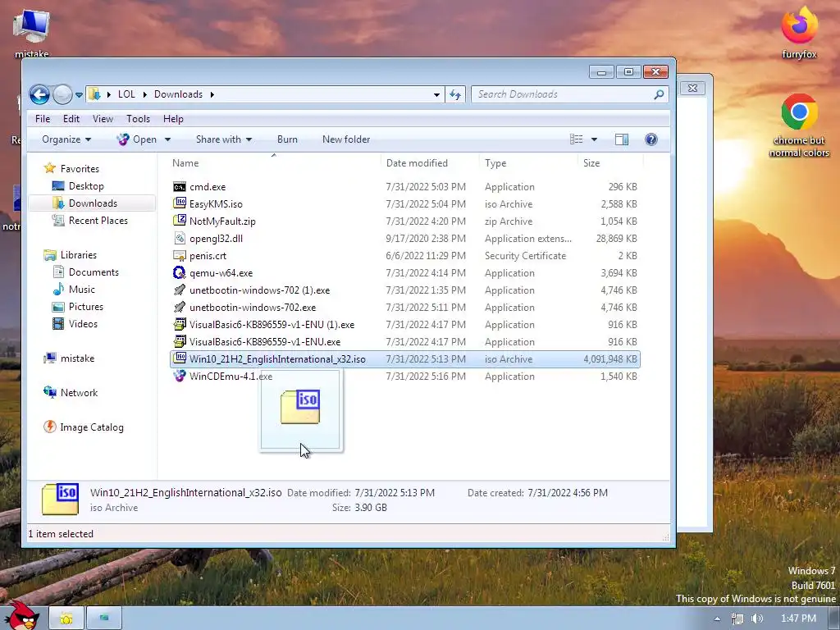This screenshot has height=630, width=840.
Task: Select the qemu-w64.exe file icon
Action: 180,272
